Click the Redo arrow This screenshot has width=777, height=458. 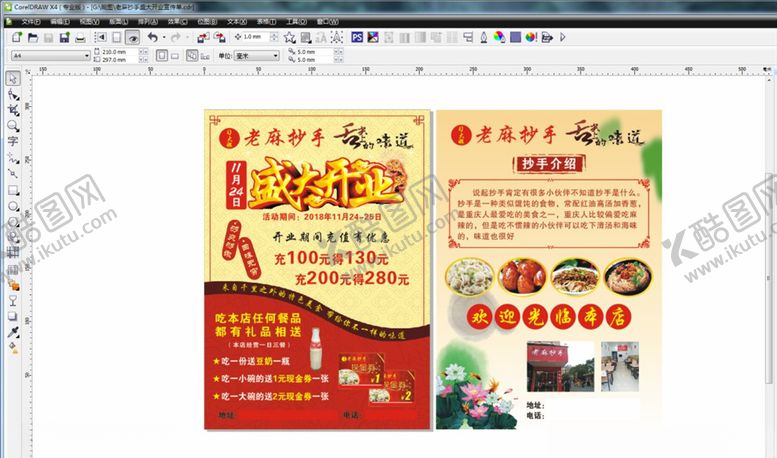(x=175, y=37)
